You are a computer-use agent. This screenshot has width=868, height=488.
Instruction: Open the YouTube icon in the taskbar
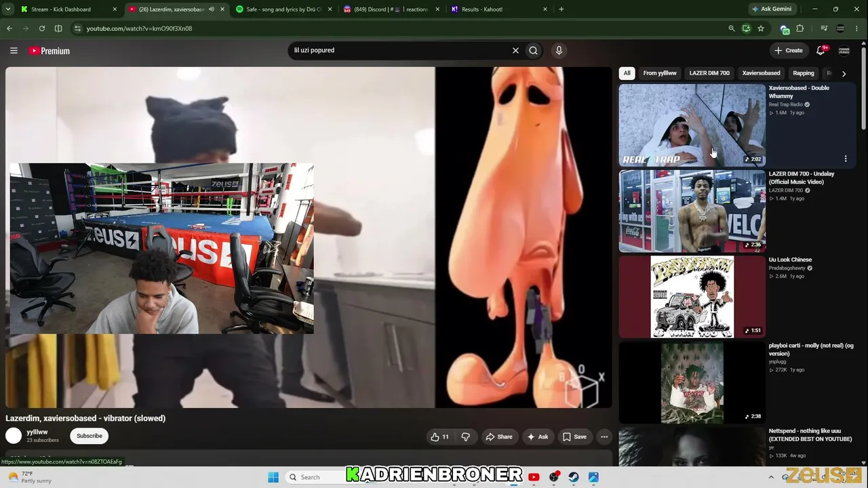(534, 477)
